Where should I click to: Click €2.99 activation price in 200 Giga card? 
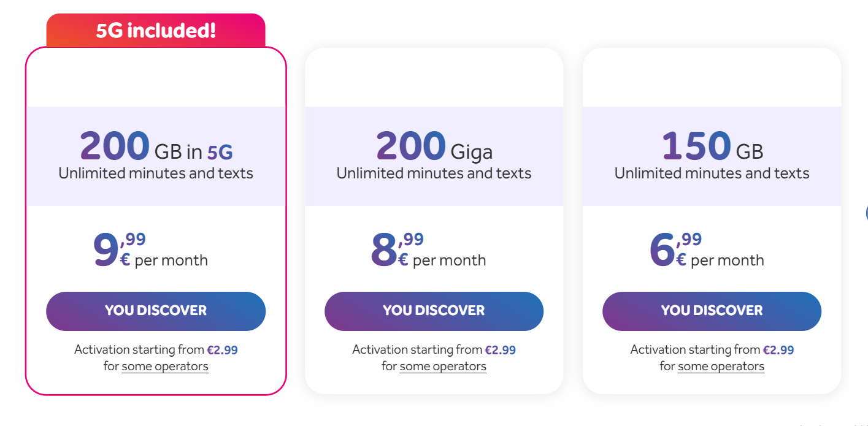(500, 350)
